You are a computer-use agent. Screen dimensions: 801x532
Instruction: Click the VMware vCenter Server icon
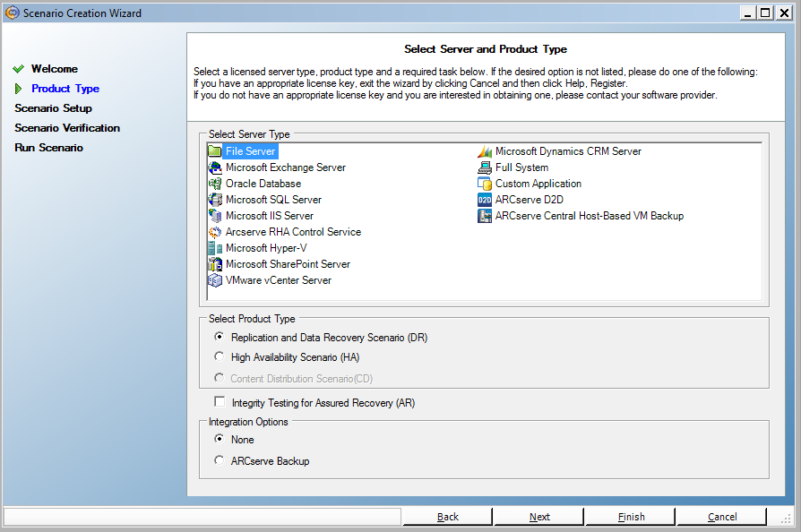214,280
